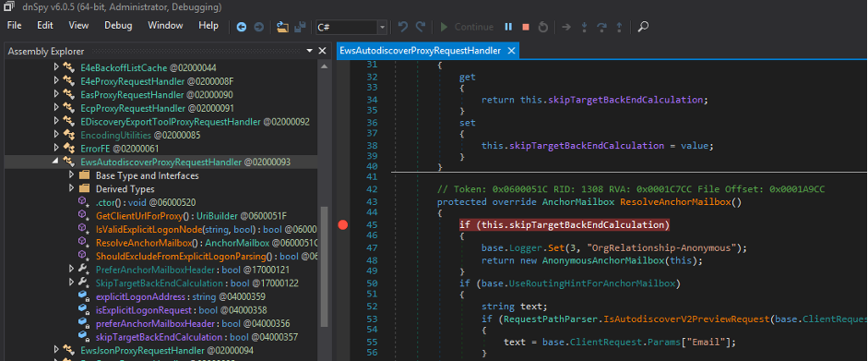Viewport: 868px width, 361px height.
Task: Expand the SkipTargetBackEndCalculation property node
Action: tap(71, 283)
